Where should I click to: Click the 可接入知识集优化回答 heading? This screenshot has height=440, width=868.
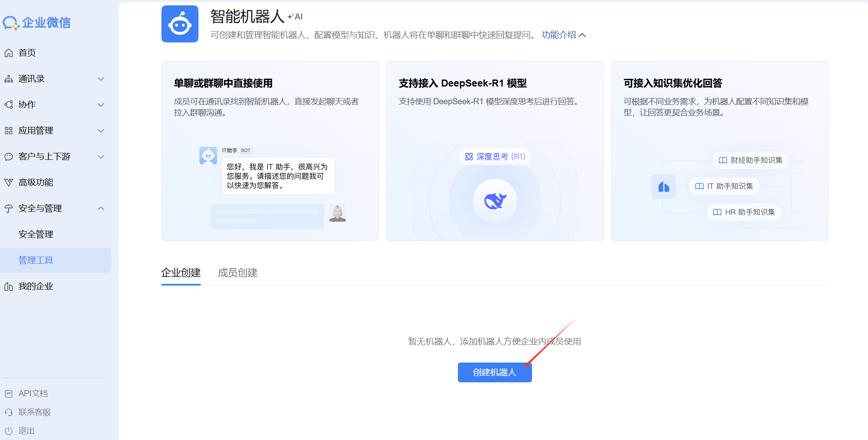pyautogui.click(x=673, y=83)
